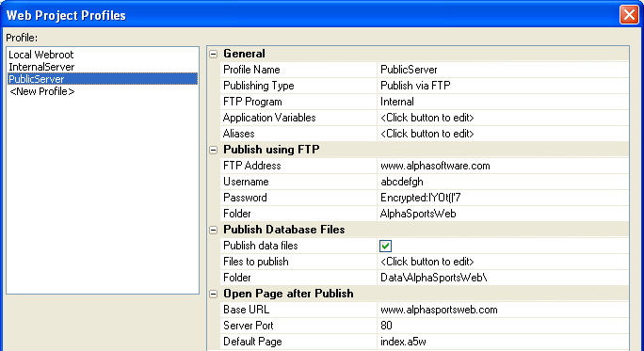
Task: Edit the Username value abcdefgh
Action: tap(503, 182)
